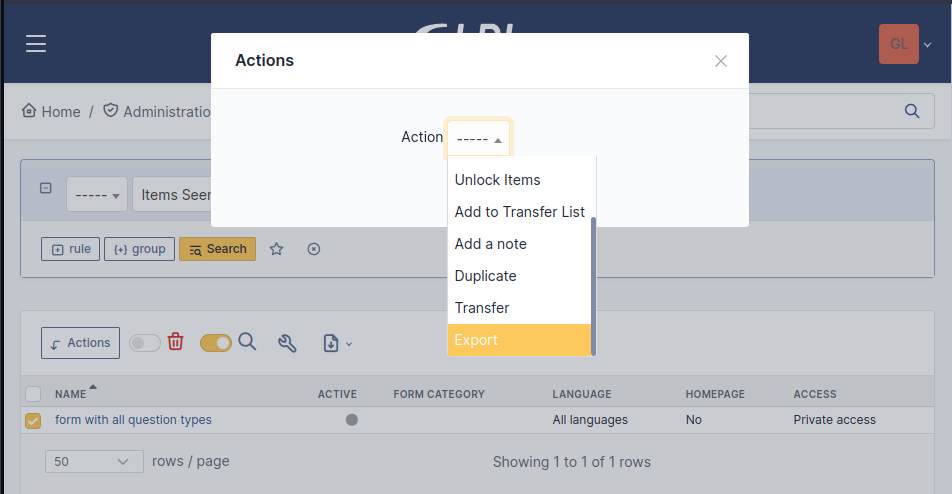The image size is (952, 494).
Task: Select Export from the action list
Action: click(x=519, y=340)
